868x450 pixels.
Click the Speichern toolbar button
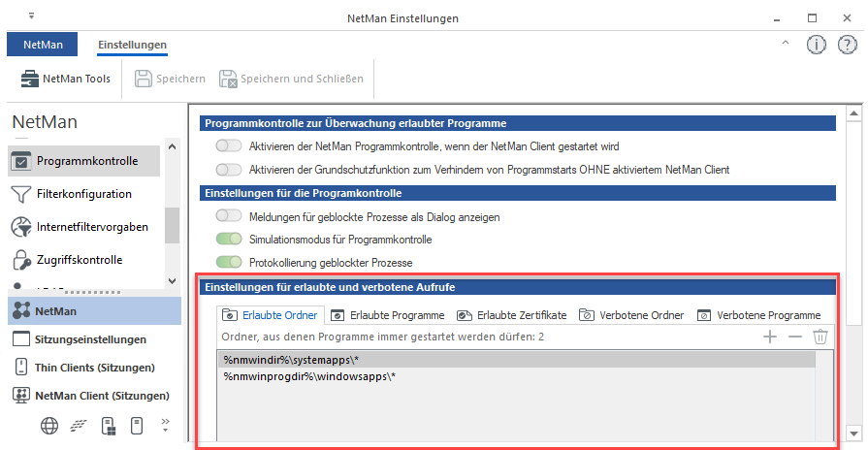pyautogui.click(x=170, y=79)
